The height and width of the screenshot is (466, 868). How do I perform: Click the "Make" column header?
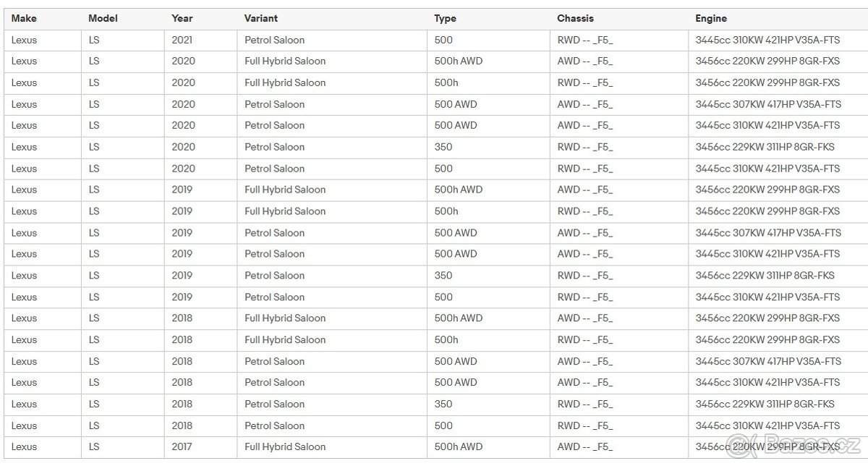24,18
